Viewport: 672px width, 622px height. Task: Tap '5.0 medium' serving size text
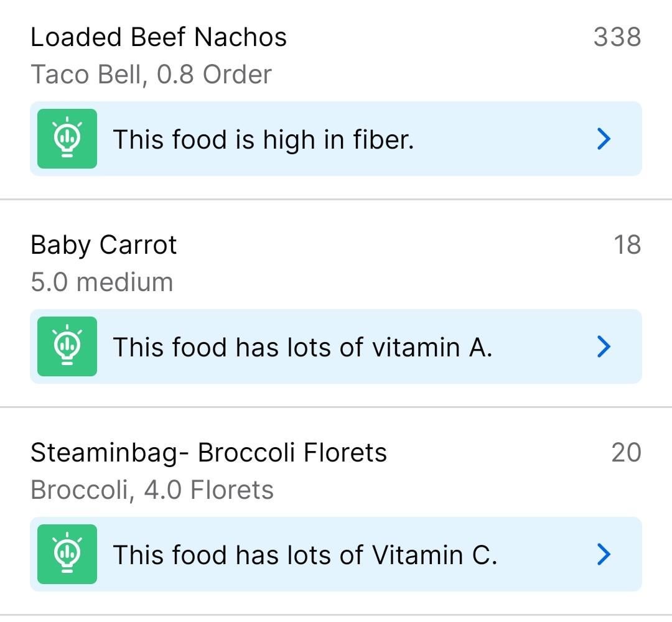102,282
